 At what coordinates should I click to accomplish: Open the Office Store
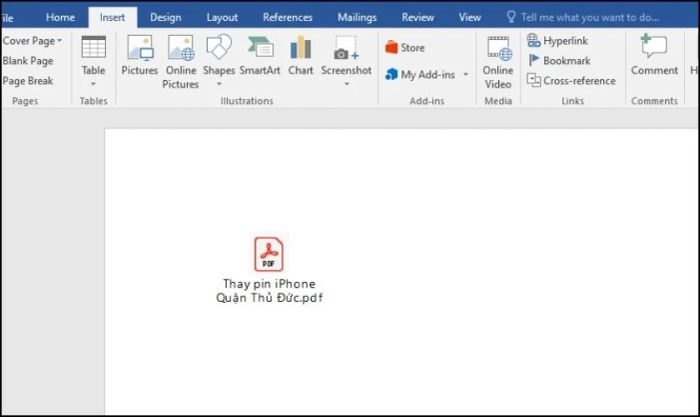(392, 47)
